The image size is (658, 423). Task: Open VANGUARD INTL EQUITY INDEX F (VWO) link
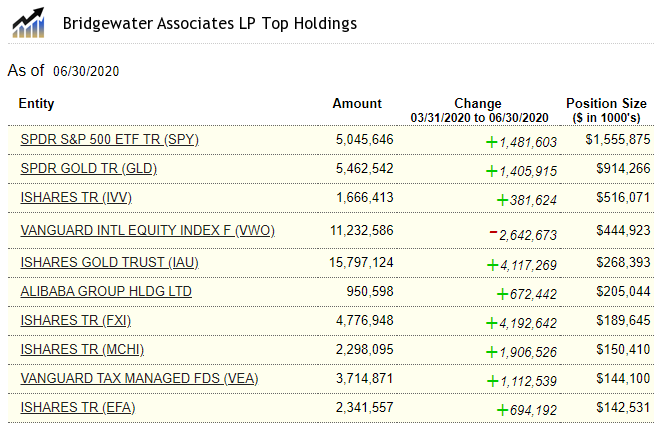point(147,230)
